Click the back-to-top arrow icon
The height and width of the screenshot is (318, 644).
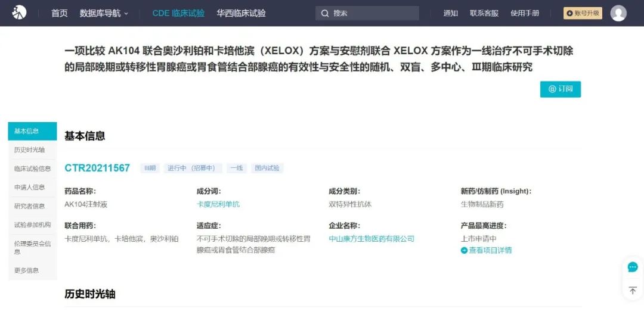(633, 291)
